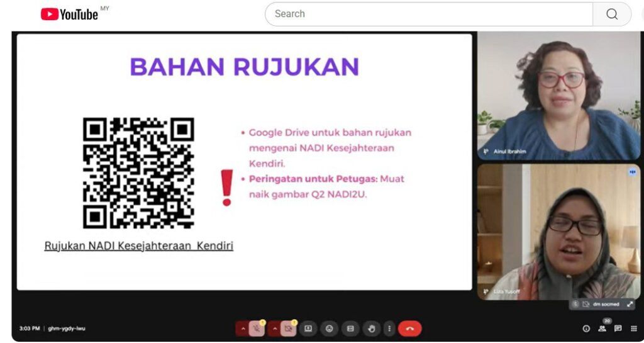Show the participants people panel
This screenshot has height=343, width=644.
(x=602, y=329)
